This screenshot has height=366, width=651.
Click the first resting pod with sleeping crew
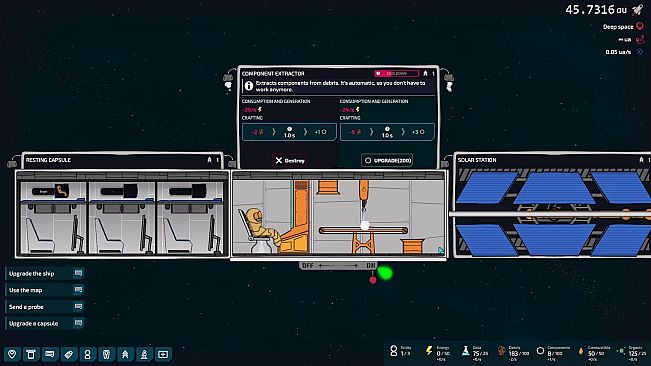[x=53, y=217]
